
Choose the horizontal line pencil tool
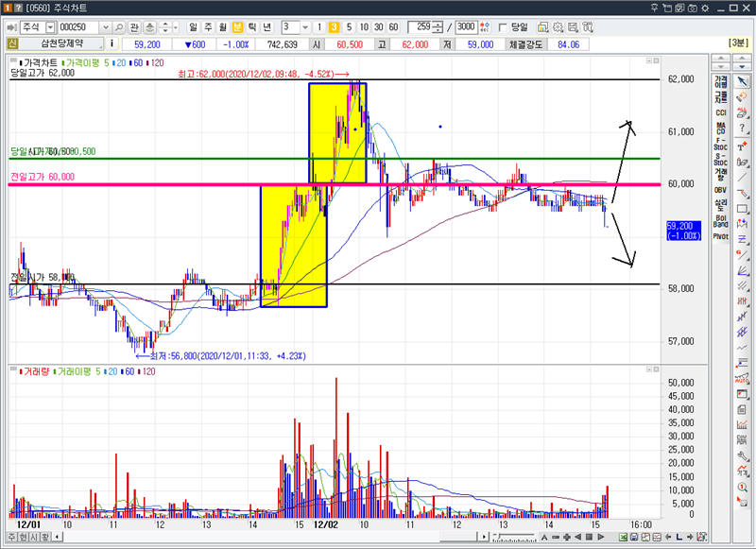743,194
